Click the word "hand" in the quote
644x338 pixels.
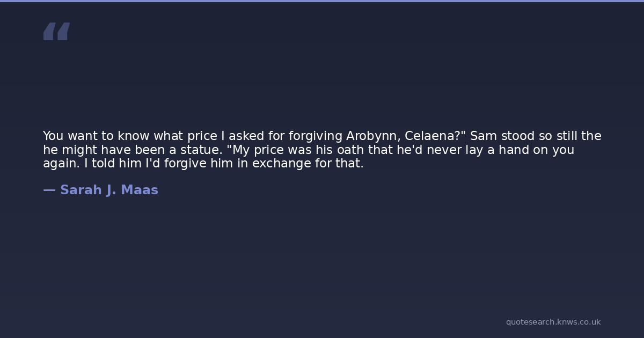coord(514,150)
